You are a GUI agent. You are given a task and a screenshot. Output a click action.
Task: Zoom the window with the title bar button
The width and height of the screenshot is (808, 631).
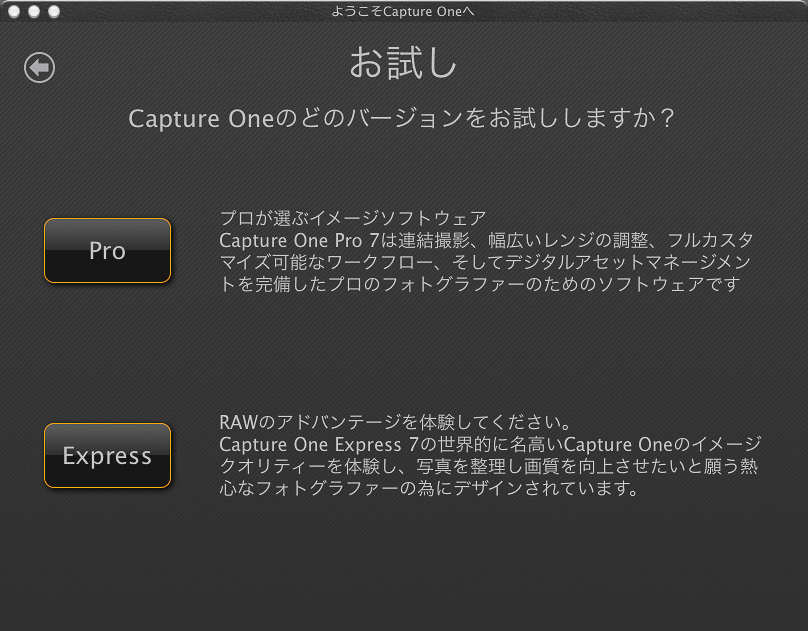53,11
